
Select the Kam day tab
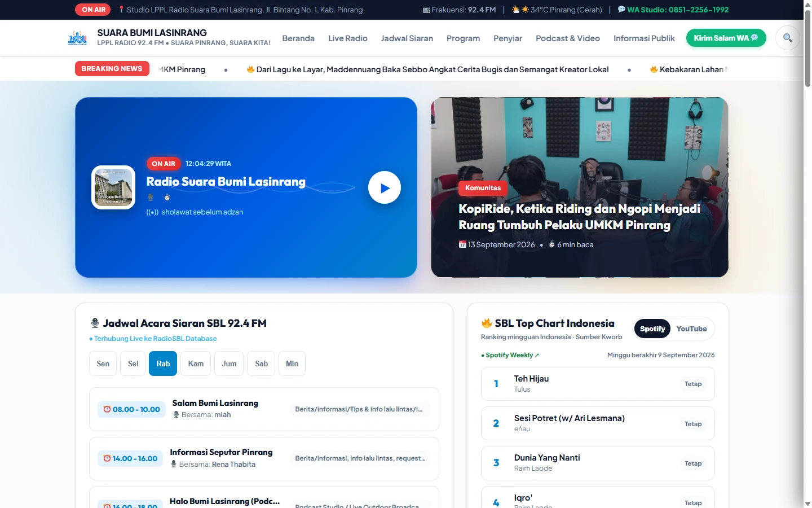(x=196, y=364)
